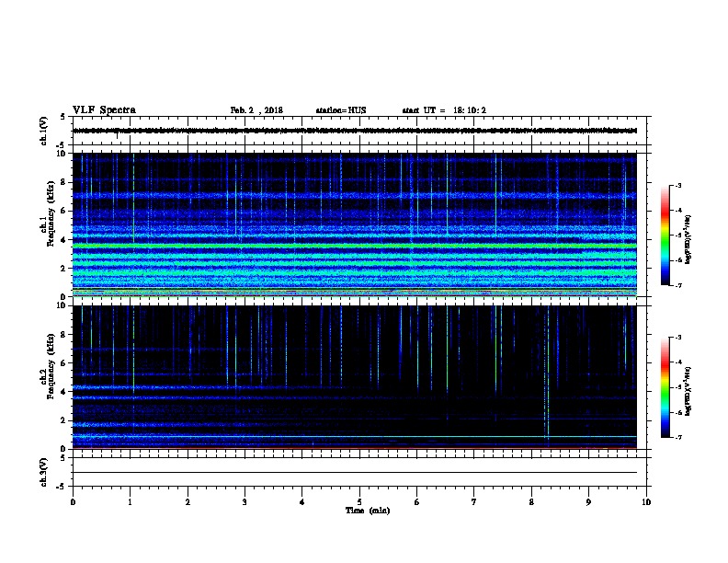
Task: Click the "2" tick on ch.2 frequency axis
Action: tap(64, 420)
